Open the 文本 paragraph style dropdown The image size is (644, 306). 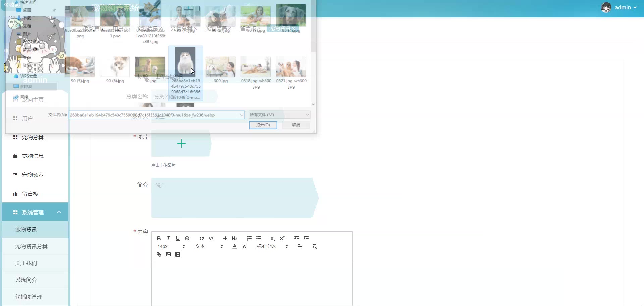[209, 246]
